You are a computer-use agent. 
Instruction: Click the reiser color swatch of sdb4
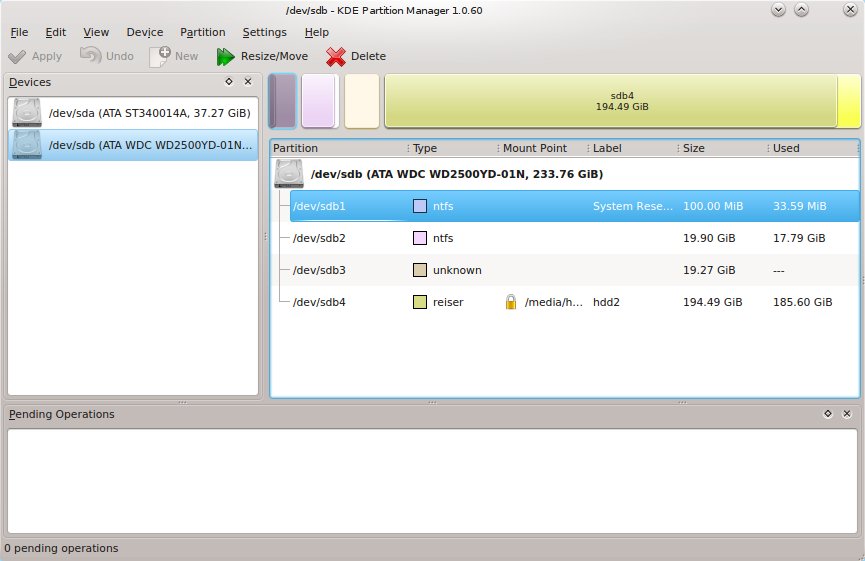click(420, 302)
